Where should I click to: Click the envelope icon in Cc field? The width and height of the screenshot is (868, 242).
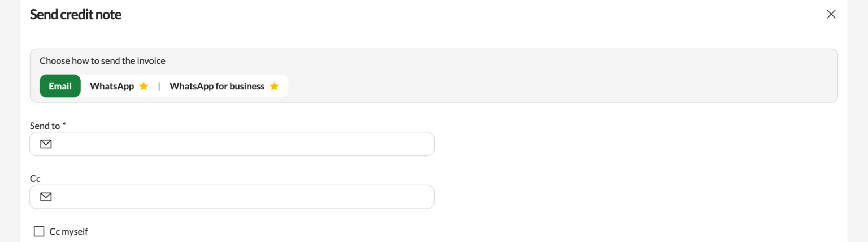coord(46,197)
